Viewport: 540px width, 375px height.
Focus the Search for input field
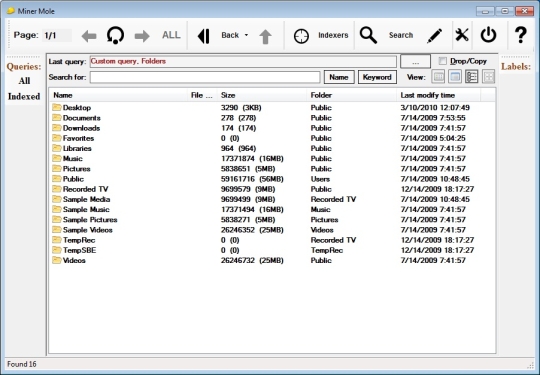(x=205, y=77)
